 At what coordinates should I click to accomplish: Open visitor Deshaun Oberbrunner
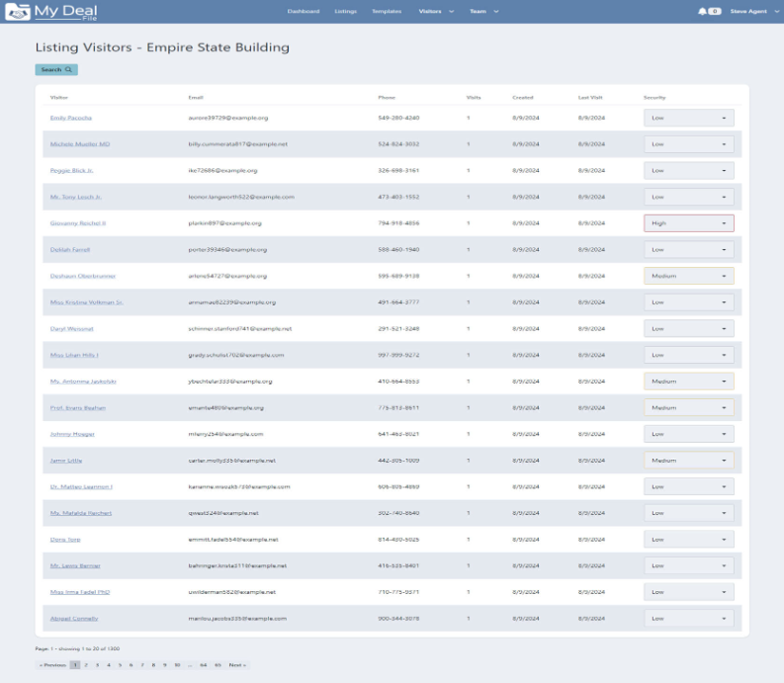pyautogui.click(x=83, y=276)
